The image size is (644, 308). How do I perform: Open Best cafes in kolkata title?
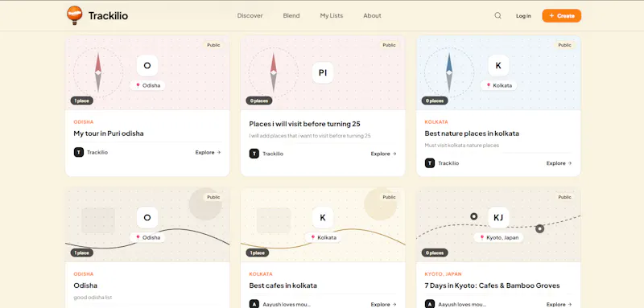pos(283,285)
